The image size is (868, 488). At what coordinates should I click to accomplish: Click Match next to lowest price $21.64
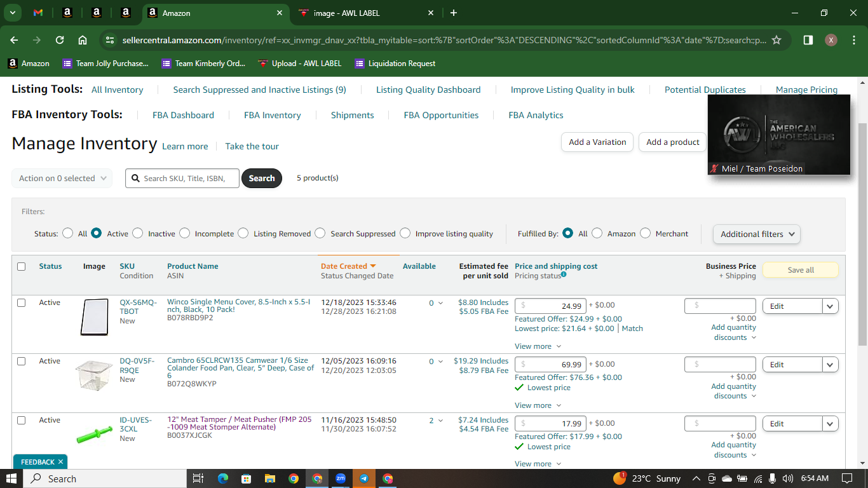632,329
